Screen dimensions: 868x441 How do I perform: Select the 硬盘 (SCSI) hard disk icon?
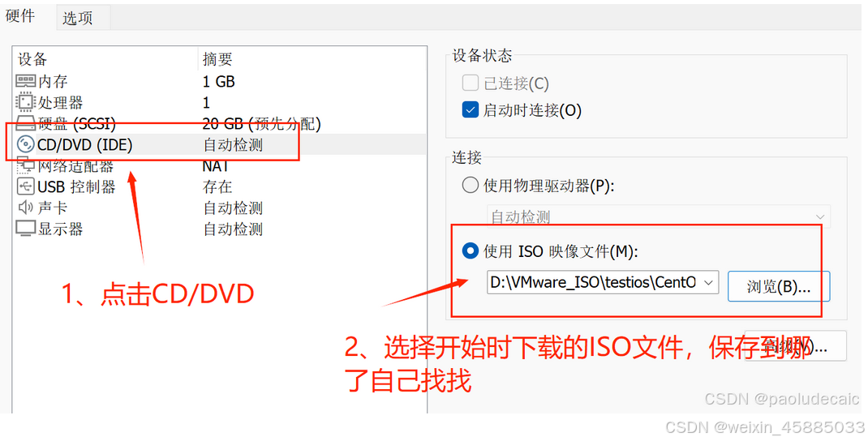coord(25,123)
